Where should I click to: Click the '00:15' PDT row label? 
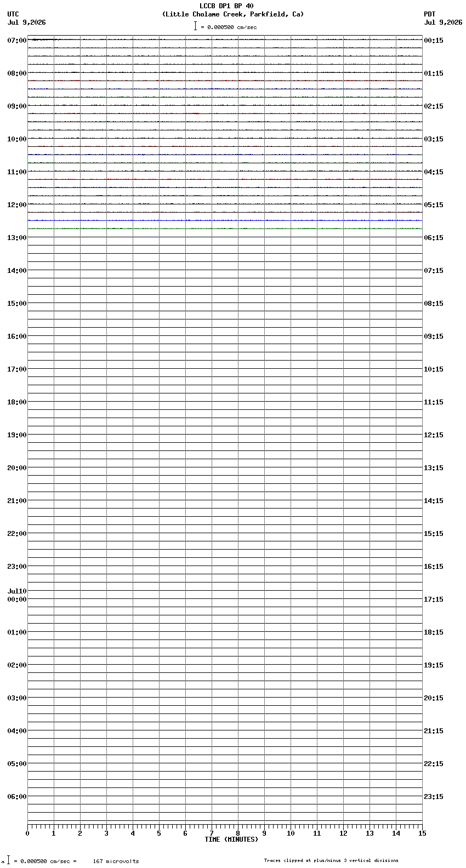coord(434,41)
